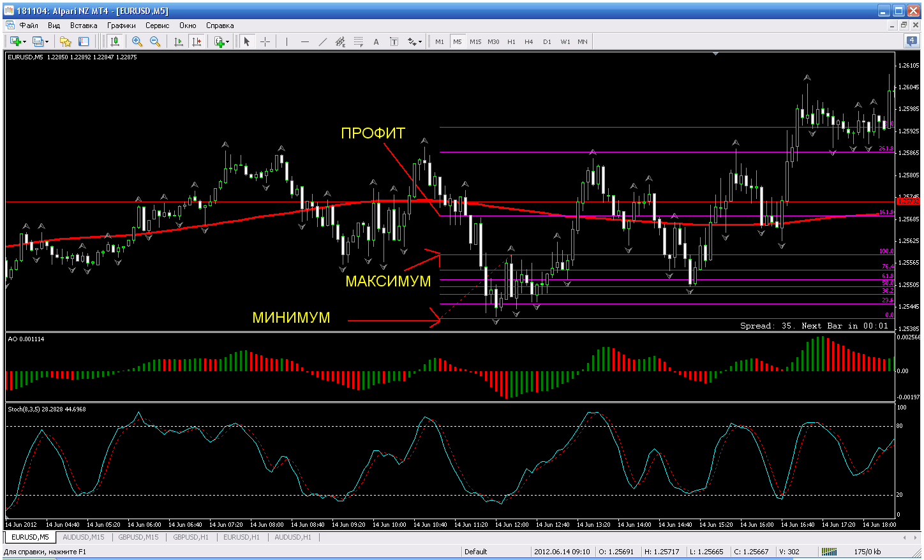Open the Вставка menu
This screenshot has width=924, height=560.
[x=84, y=26]
